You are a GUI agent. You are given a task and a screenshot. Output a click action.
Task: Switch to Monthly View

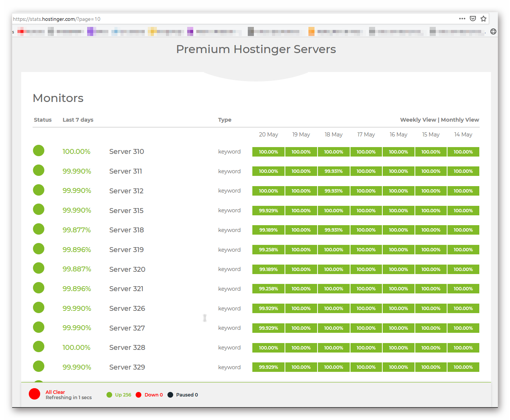click(x=460, y=120)
